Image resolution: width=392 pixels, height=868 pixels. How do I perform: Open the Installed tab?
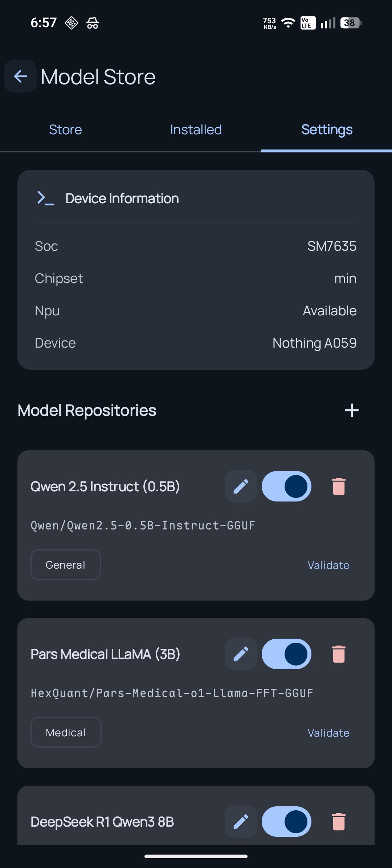click(x=196, y=130)
